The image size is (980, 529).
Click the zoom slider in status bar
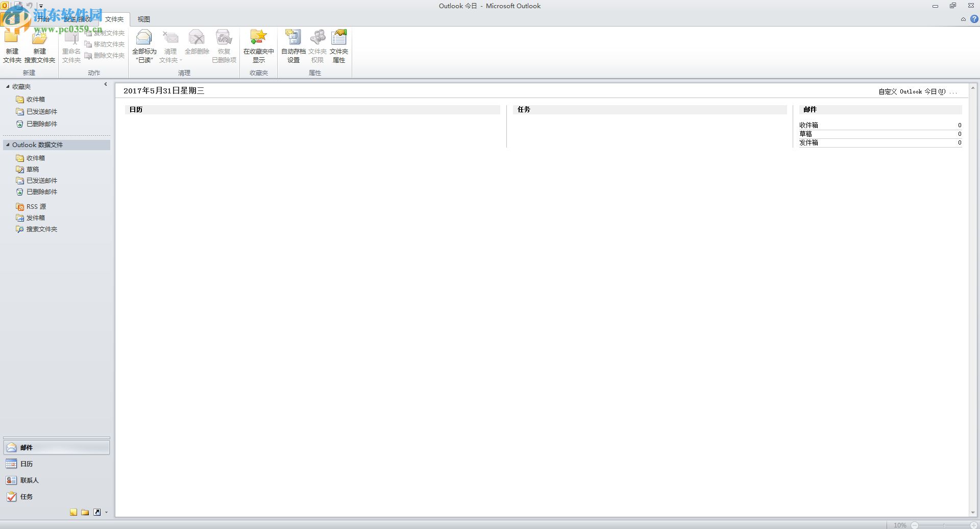(944, 525)
